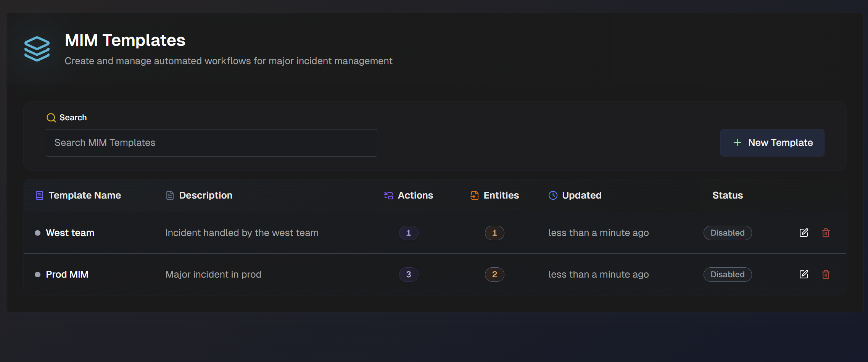Click the status dot beside Prod MIM

point(37,274)
